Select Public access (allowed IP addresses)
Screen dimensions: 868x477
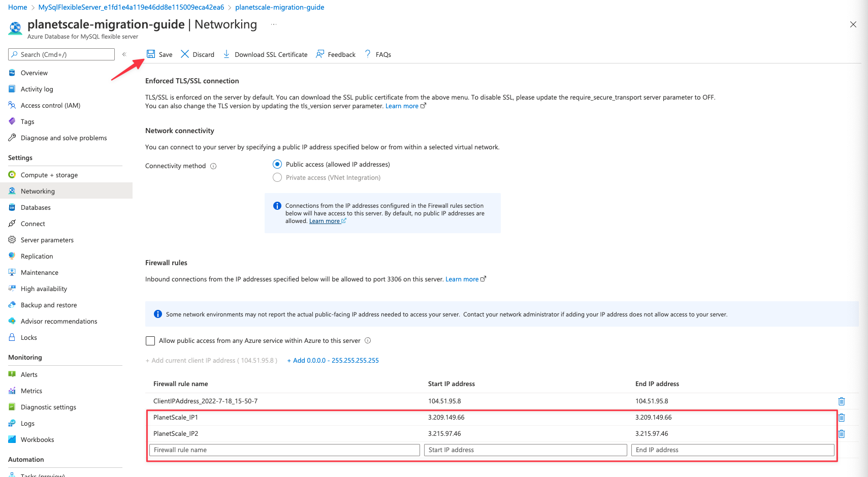(x=277, y=164)
